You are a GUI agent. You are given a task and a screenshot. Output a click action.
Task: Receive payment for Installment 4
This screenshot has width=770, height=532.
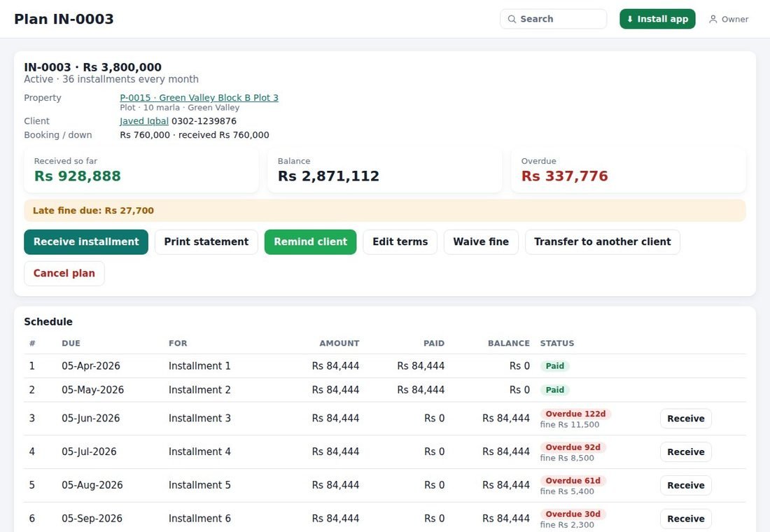point(685,452)
